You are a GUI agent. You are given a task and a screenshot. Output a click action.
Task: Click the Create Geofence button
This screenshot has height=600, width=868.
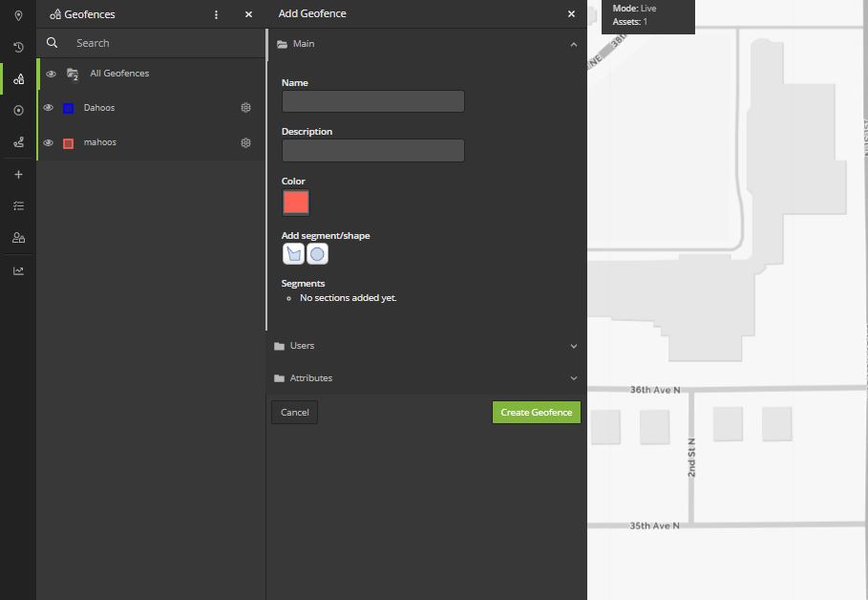point(536,412)
